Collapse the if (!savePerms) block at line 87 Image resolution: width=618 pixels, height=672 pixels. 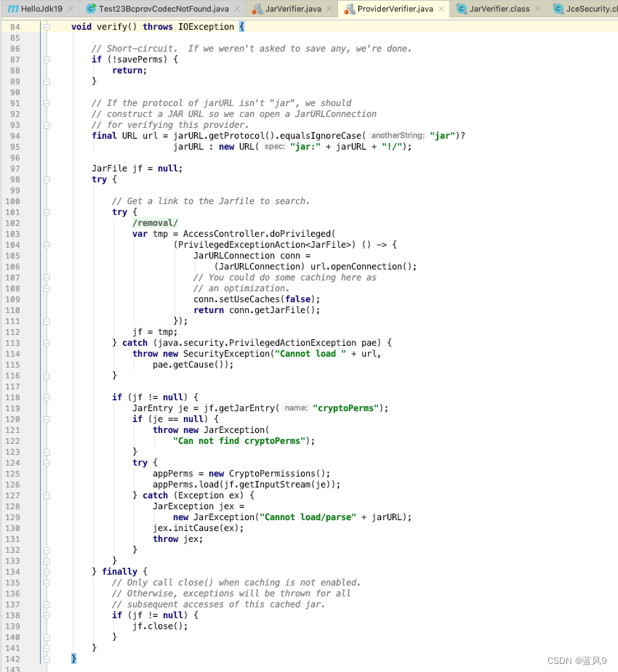point(47,60)
